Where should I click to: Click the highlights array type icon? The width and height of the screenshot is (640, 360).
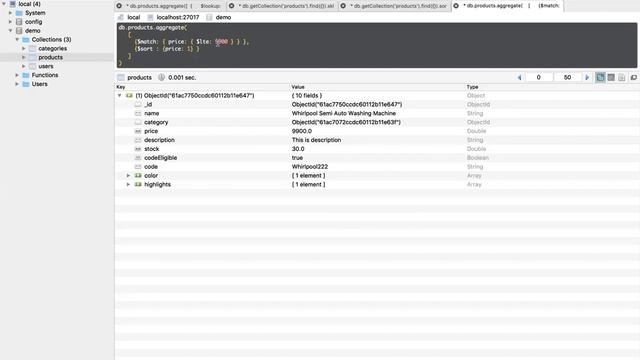click(x=138, y=184)
